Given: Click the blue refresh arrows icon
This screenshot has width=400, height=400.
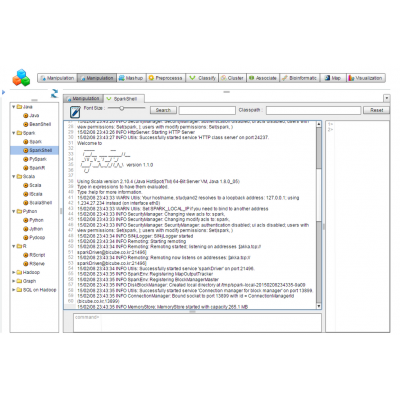Looking at the screenshot, I should point(54,93).
